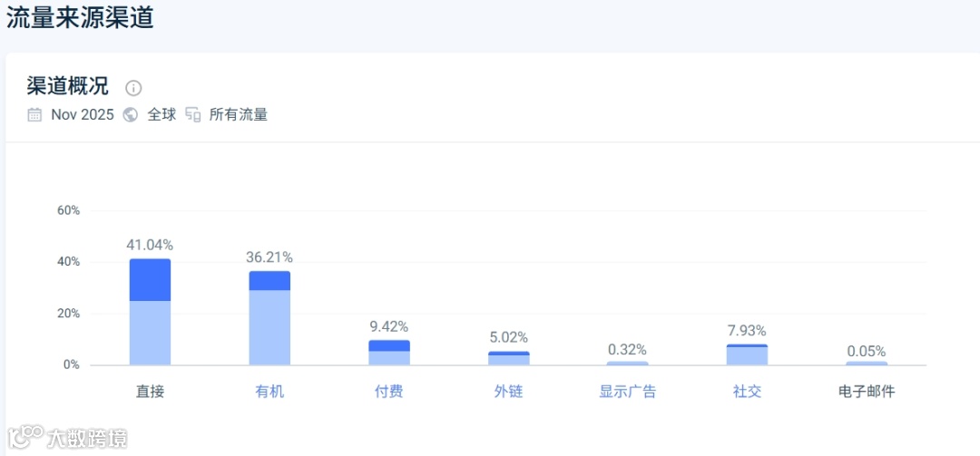Click the globe icon beside 全球
Image resolution: width=980 pixels, height=456 pixels.
coord(130,115)
